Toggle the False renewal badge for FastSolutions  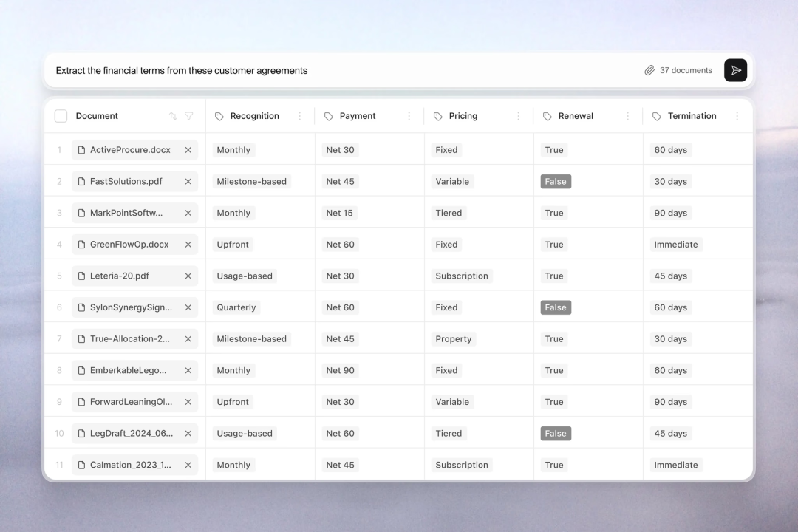pyautogui.click(x=556, y=182)
